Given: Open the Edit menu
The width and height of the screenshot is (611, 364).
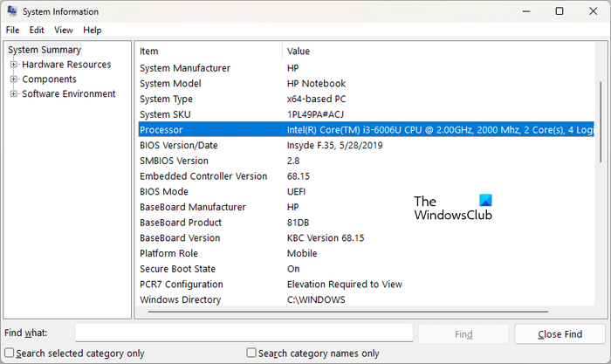Looking at the screenshot, I should [x=37, y=30].
